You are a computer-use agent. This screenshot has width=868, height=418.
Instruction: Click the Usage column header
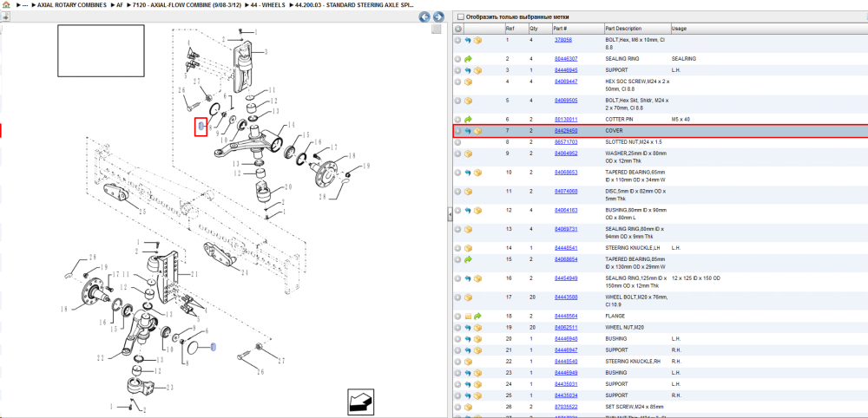[x=679, y=29]
